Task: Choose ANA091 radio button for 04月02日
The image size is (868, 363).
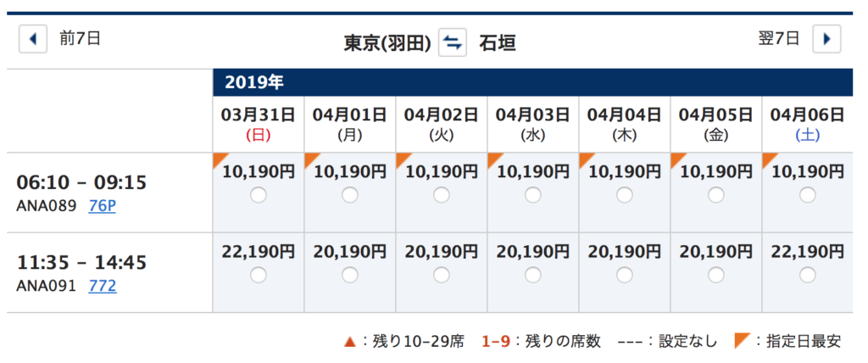Action: coord(441,275)
